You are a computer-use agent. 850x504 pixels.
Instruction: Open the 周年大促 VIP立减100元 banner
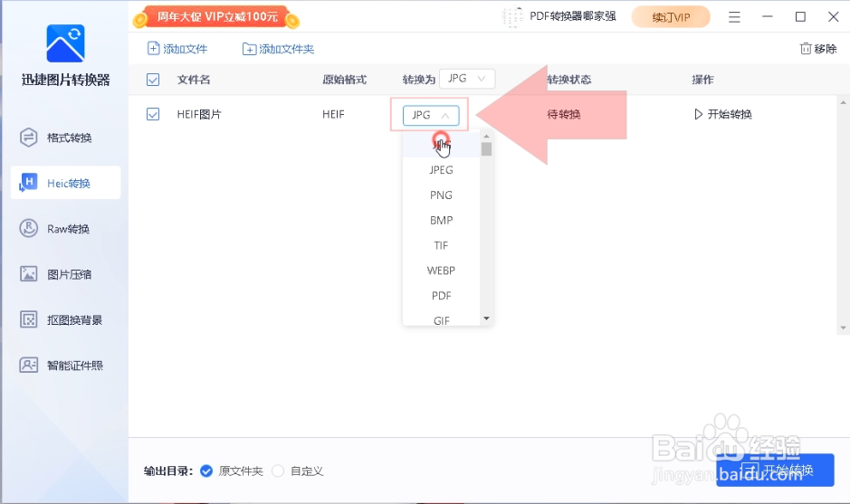(x=216, y=17)
